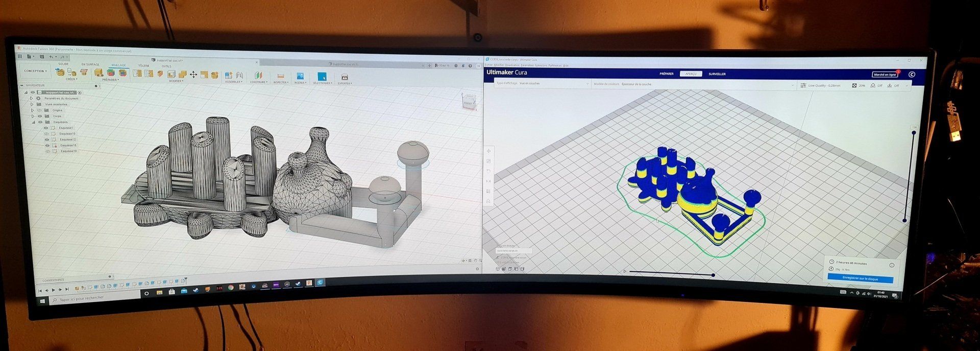Expand the Origine tree node
This screenshot has width=980, height=351.
pos(33,110)
